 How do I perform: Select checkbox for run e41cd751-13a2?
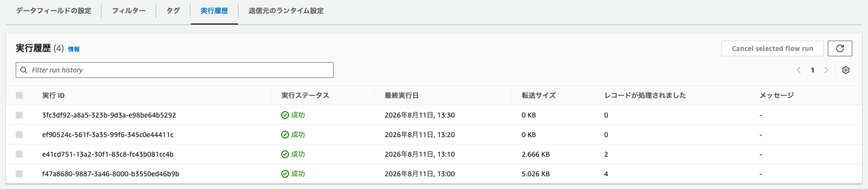19,154
